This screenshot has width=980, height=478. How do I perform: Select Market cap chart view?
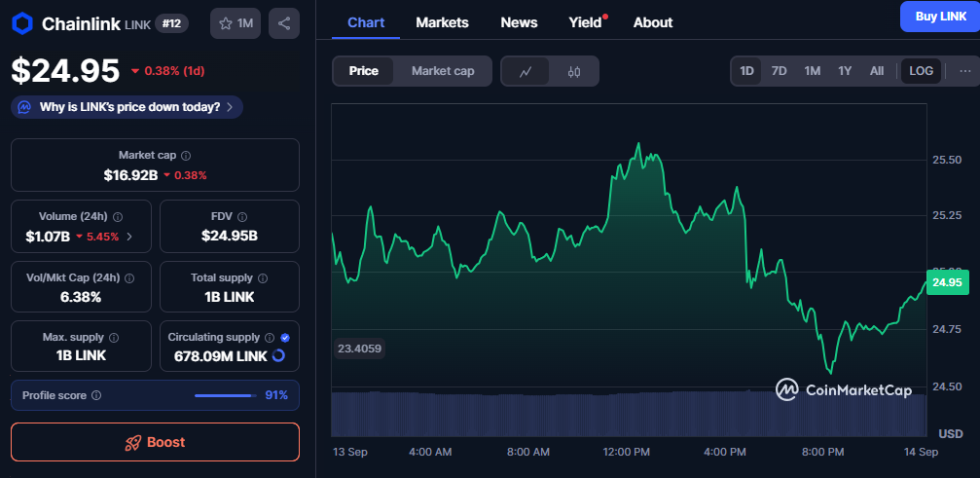coord(443,71)
